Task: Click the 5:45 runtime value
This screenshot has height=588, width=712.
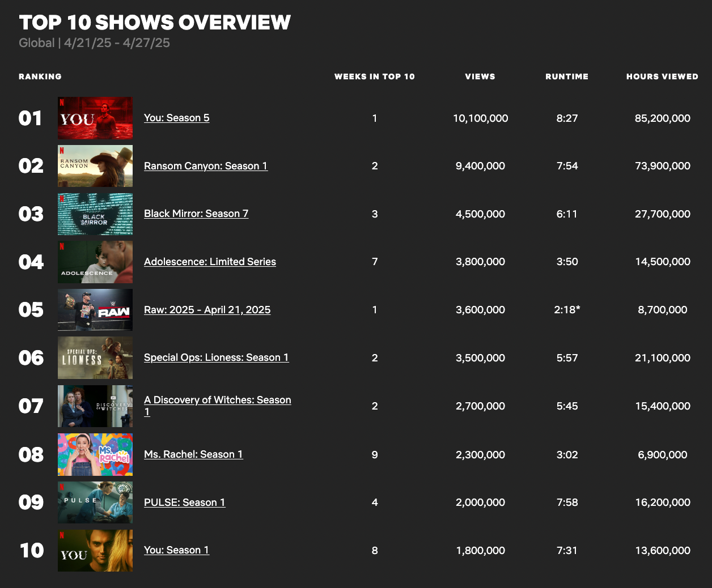Action: [567, 406]
